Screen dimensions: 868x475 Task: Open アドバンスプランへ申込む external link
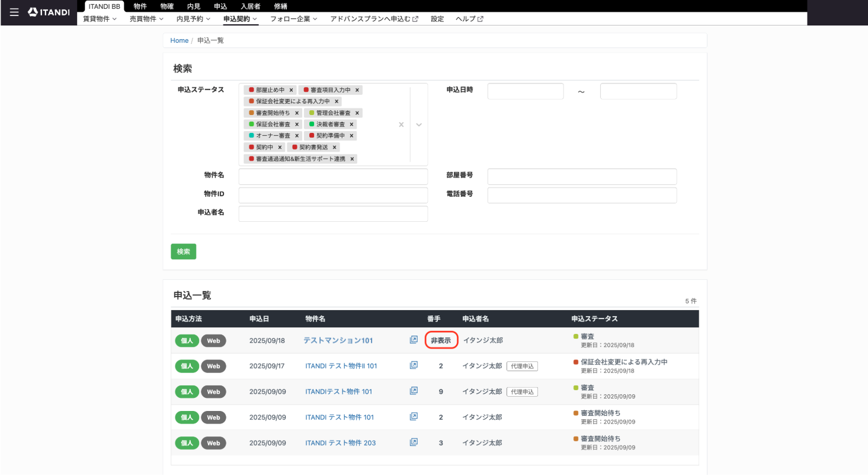pyautogui.click(x=374, y=19)
